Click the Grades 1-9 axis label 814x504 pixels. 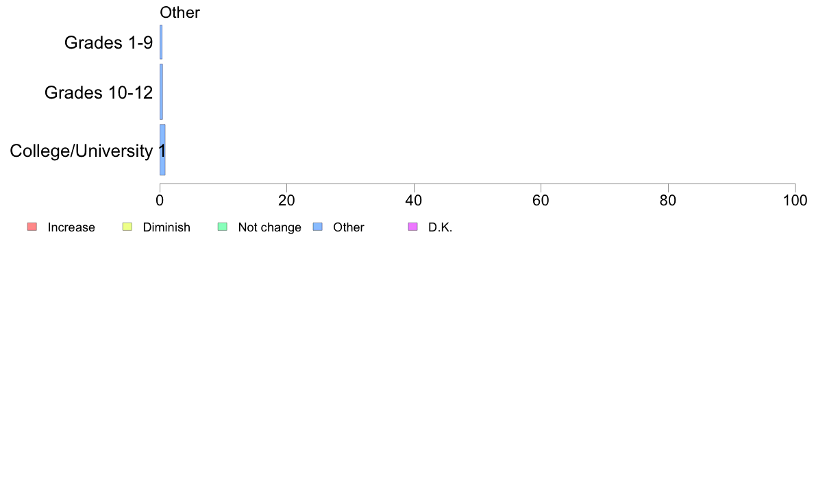[108, 42]
